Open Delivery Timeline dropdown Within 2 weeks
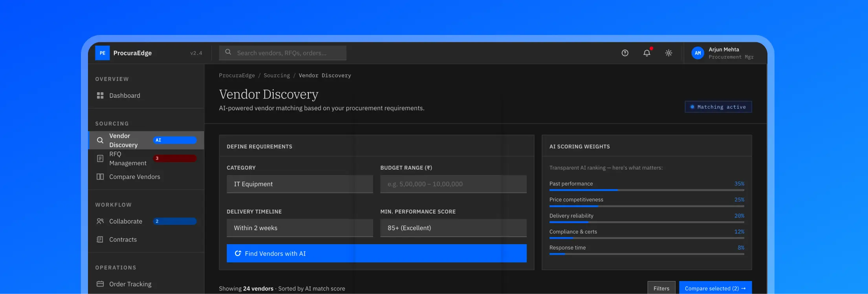This screenshot has width=868, height=294. 300,228
